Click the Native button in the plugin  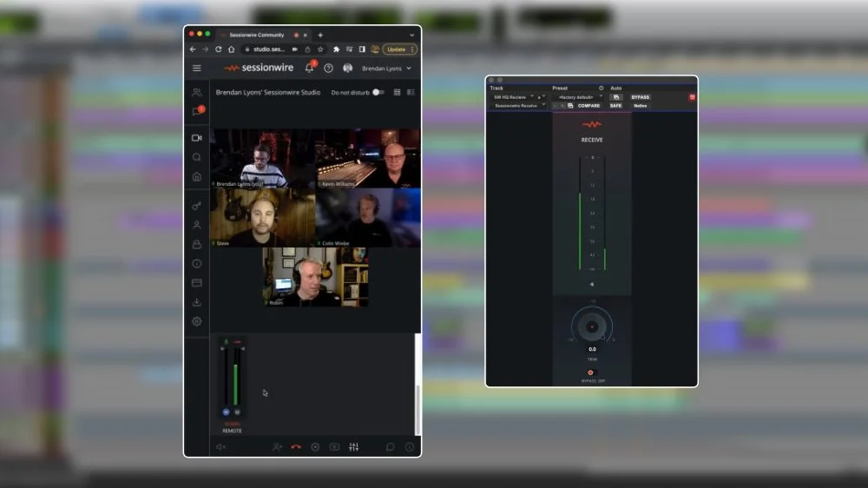point(640,105)
